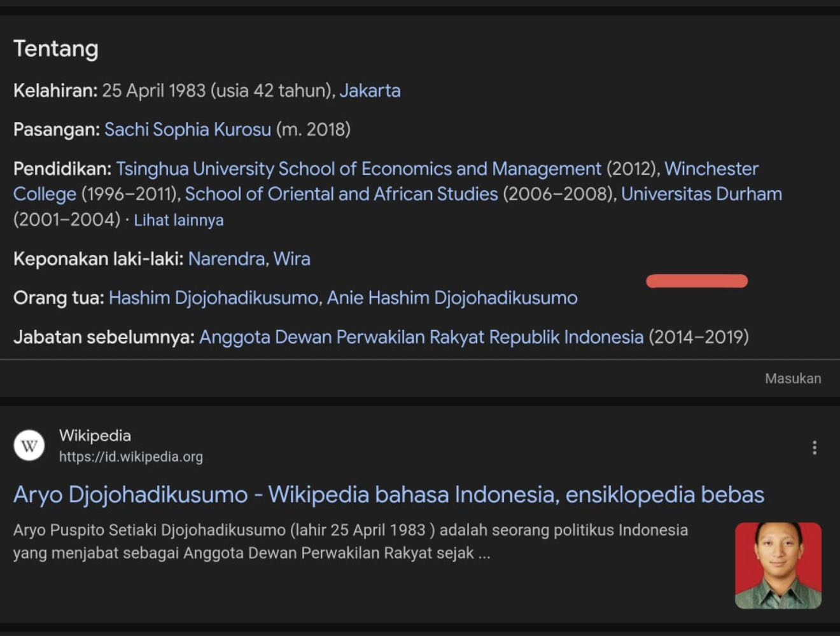The height and width of the screenshot is (636, 840).
Task: Click the Pendidikan label
Action: click(62, 169)
